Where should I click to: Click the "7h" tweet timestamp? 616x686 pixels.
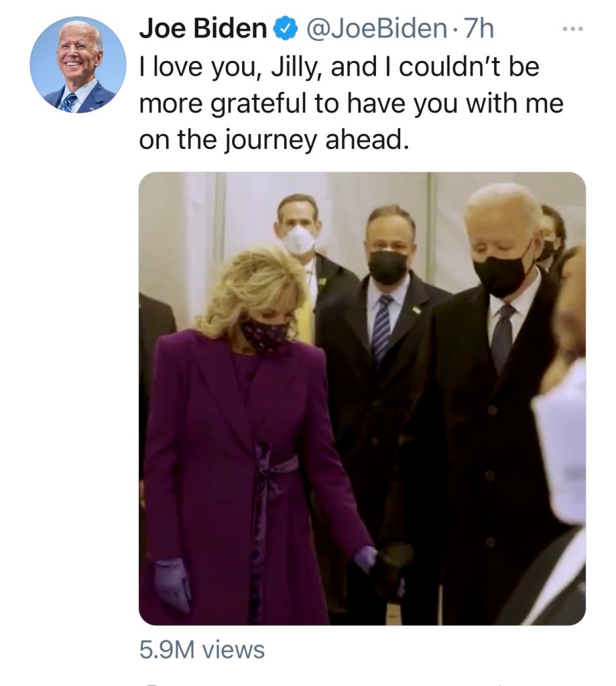(479, 28)
